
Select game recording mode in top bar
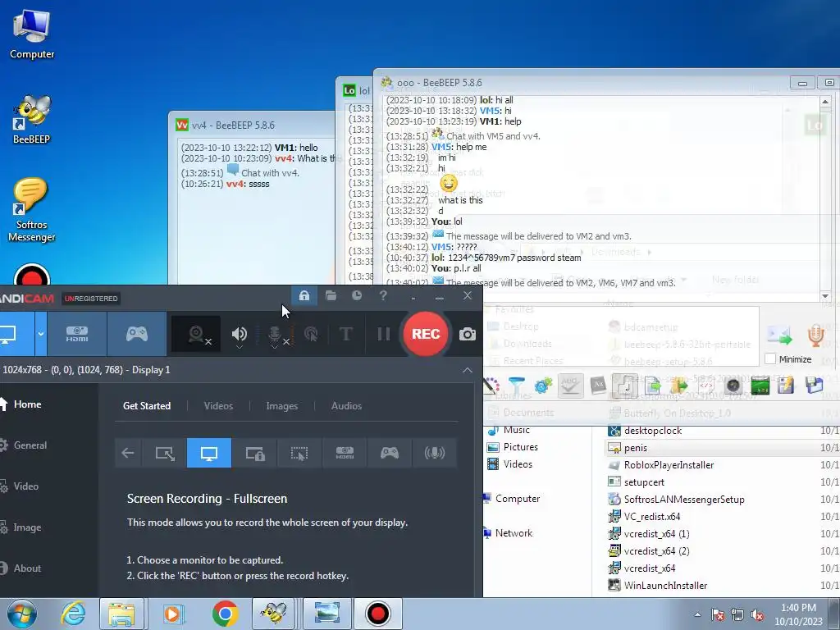pyautogui.click(x=137, y=335)
